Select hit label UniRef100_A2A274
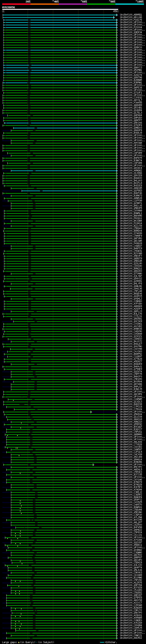Viewport: 146px width, 644px height. point(131,75)
